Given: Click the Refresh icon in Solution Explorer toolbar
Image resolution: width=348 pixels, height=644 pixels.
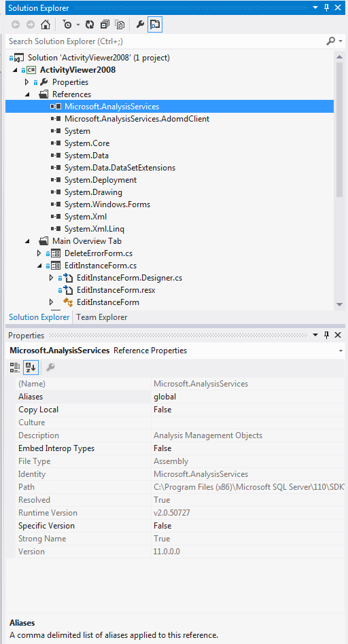Looking at the screenshot, I should click(x=90, y=25).
